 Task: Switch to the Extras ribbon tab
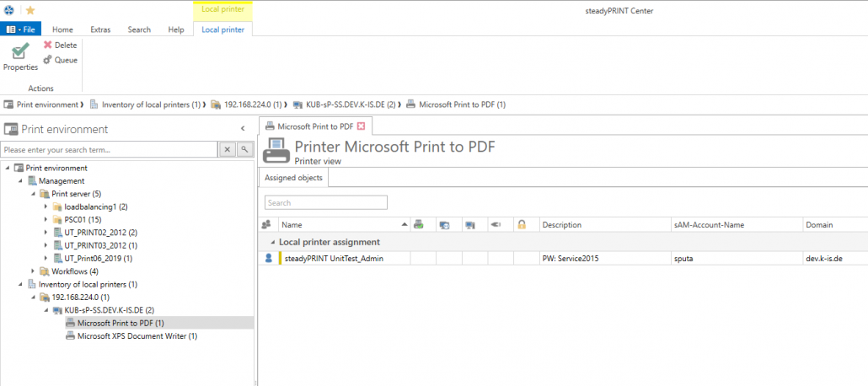(100, 29)
